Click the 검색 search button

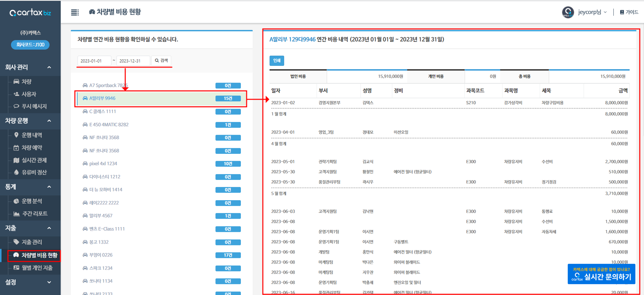(161, 60)
